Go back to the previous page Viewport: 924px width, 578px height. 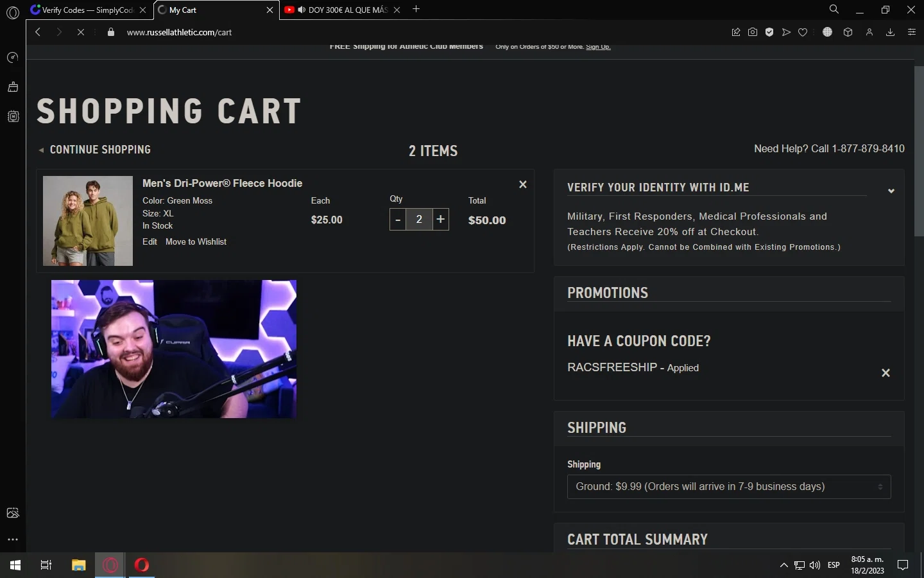pos(38,32)
